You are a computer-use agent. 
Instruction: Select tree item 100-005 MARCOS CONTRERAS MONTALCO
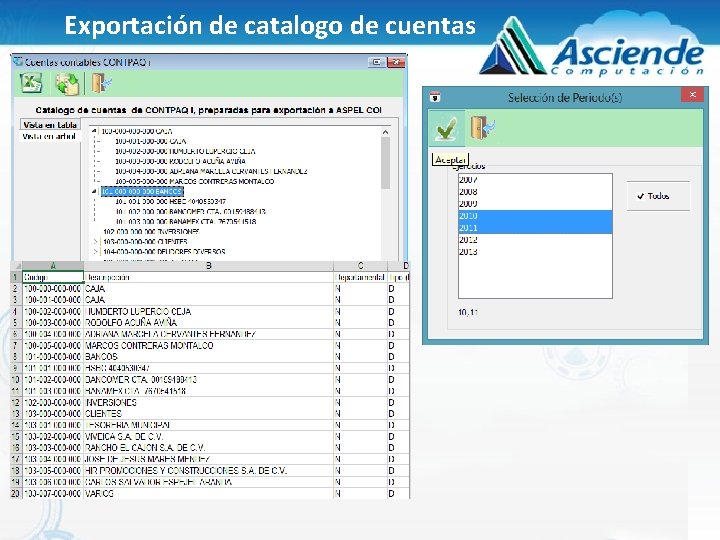[x=194, y=181]
